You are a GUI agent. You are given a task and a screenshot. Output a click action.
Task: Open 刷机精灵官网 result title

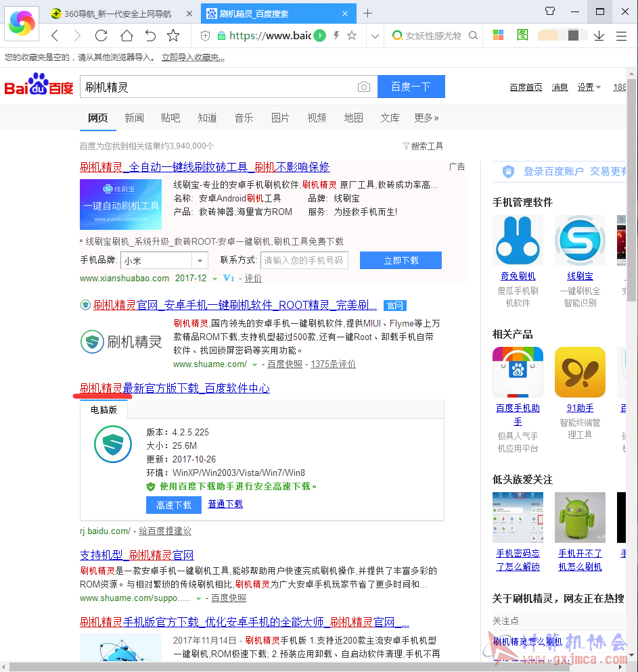[235, 305]
